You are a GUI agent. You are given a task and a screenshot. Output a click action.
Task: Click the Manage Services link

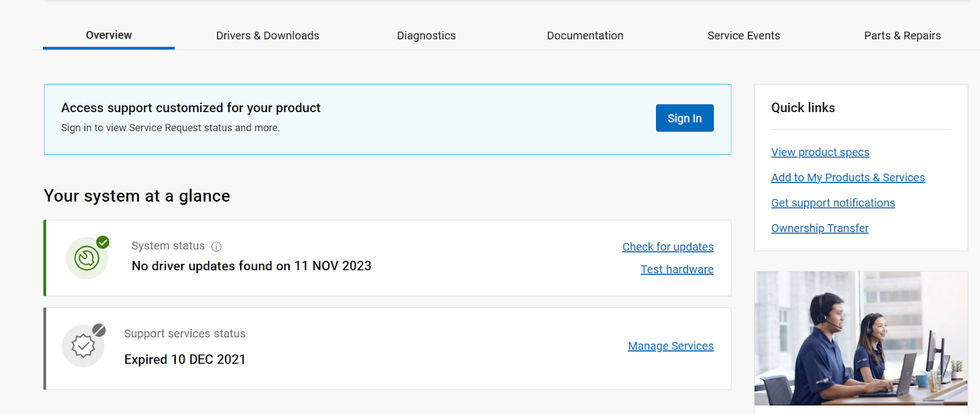point(671,346)
